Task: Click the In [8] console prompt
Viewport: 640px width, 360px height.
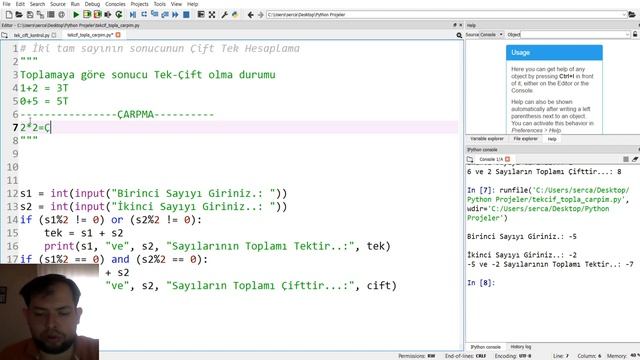Action: click(x=481, y=282)
